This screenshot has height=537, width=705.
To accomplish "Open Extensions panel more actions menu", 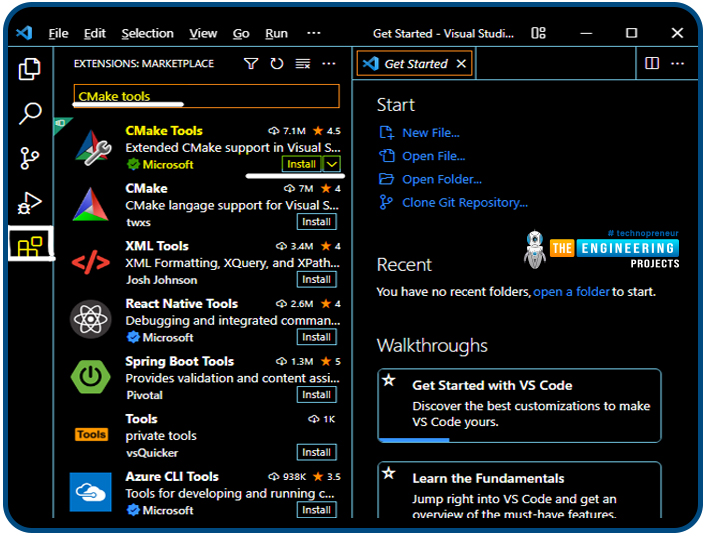I will [329, 64].
